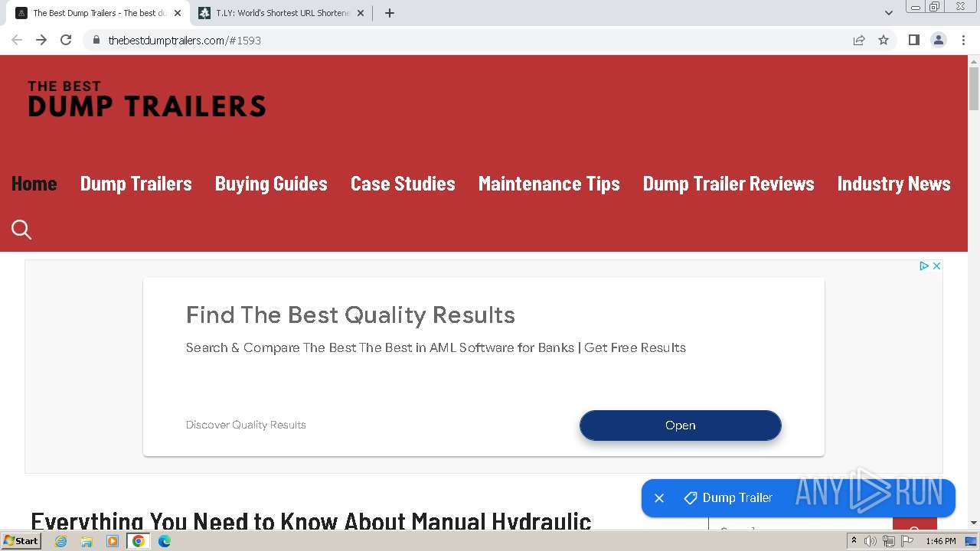The height and width of the screenshot is (551, 980).
Task: Open the Chrome profile menu
Action: point(938,40)
